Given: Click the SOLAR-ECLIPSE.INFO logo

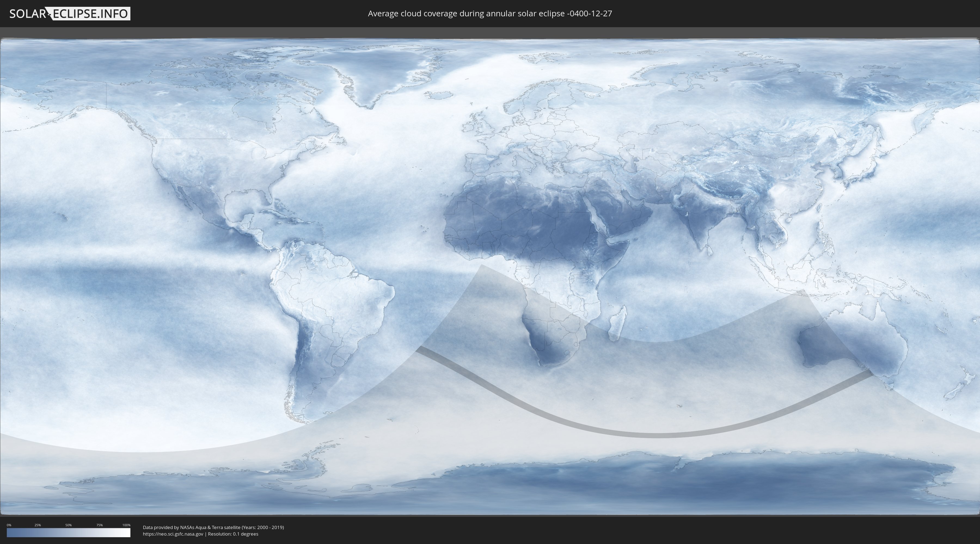Looking at the screenshot, I should click(70, 14).
